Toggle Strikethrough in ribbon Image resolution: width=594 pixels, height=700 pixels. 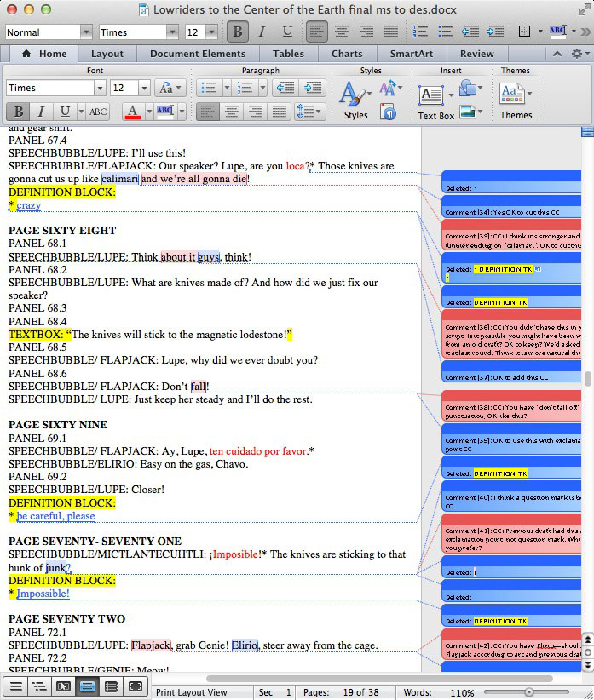click(98, 112)
